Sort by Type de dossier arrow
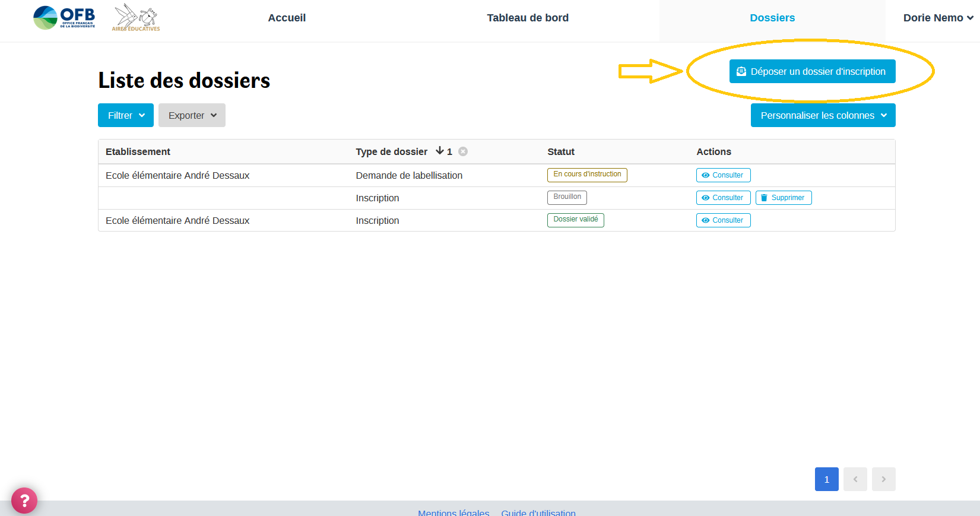The width and height of the screenshot is (980, 516). tap(440, 151)
